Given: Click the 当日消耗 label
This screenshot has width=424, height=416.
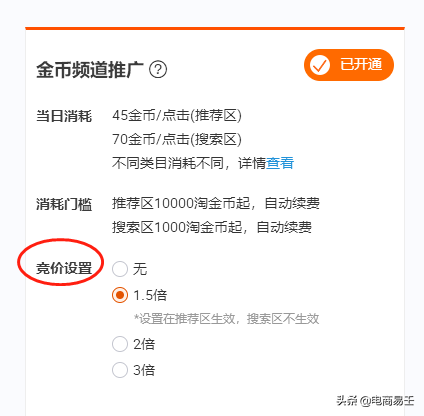Looking at the screenshot, I should [x=64, y=116].
